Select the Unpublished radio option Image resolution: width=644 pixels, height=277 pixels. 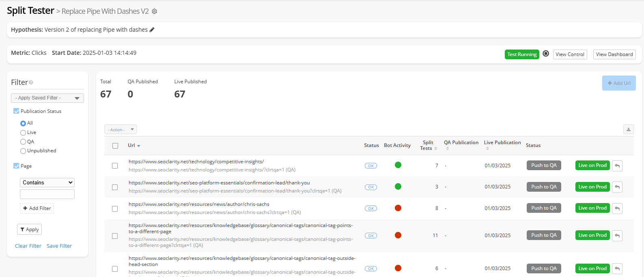point(23,151)
